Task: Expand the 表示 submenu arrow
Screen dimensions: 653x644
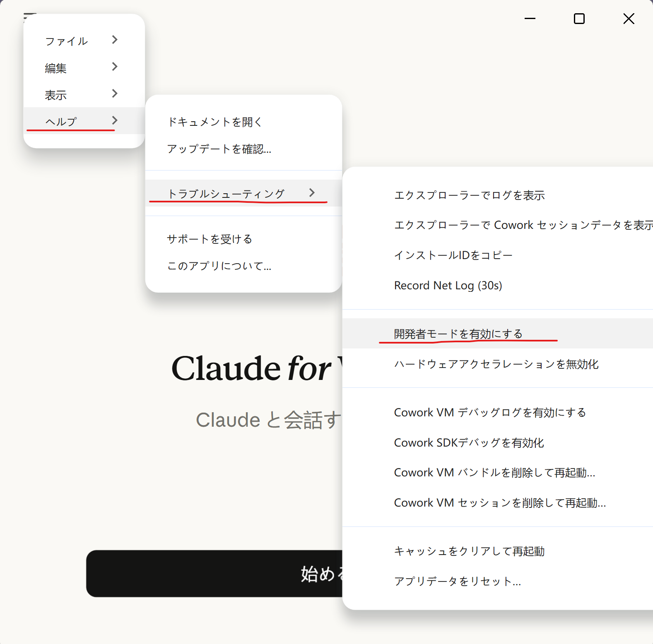Action: coord(115,94)
